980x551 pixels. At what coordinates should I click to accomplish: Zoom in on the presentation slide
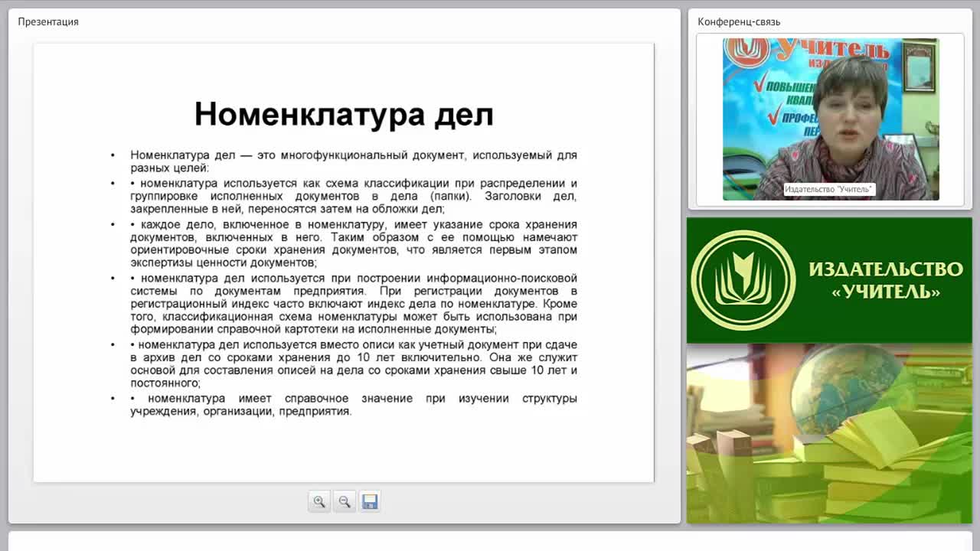(319, 502)
